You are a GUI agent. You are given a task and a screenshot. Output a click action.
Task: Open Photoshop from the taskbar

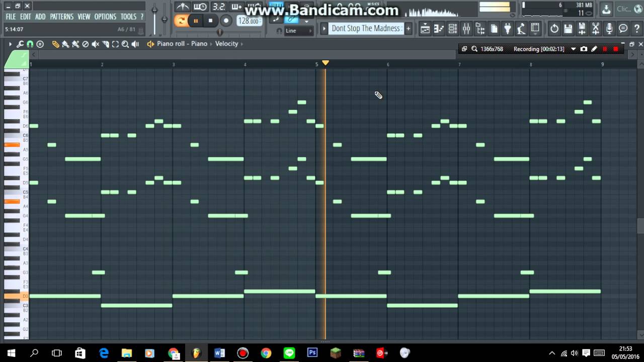[312, 353]
